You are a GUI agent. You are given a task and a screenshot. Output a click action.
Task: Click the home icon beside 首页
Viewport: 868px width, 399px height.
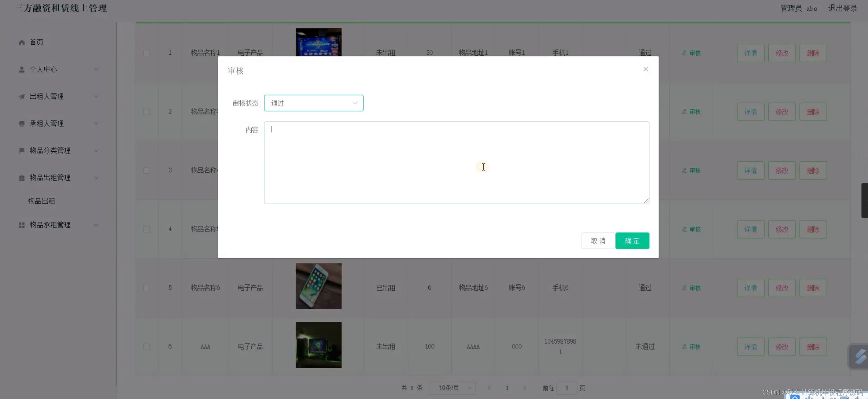point(22,42)
